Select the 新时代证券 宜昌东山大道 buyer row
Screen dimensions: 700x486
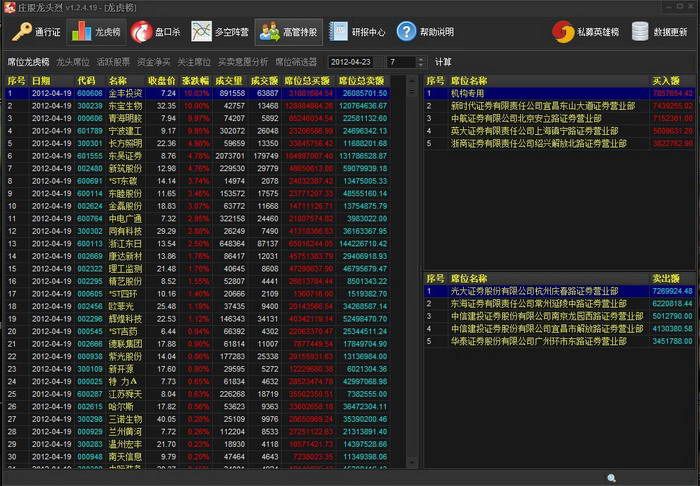[x=559, y=106]
